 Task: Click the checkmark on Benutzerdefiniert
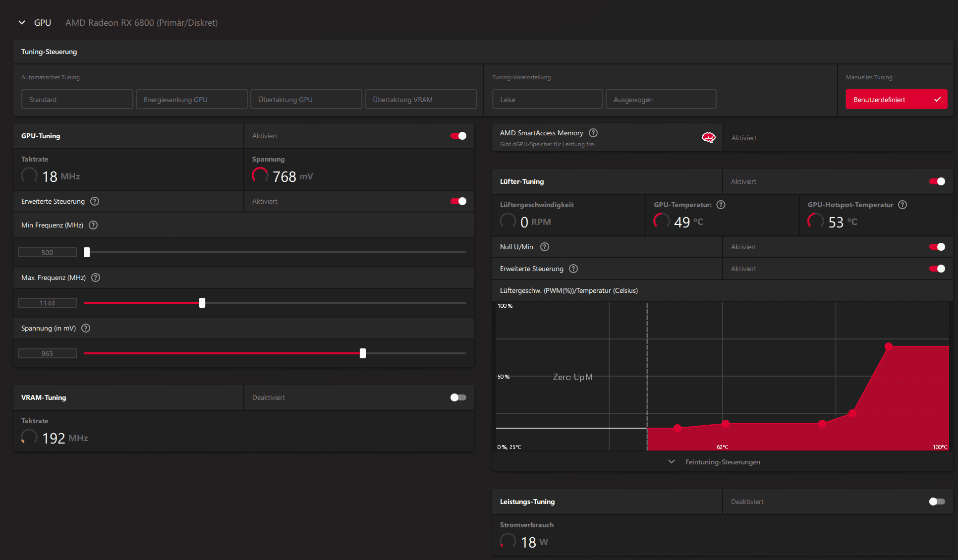(937, 99)
